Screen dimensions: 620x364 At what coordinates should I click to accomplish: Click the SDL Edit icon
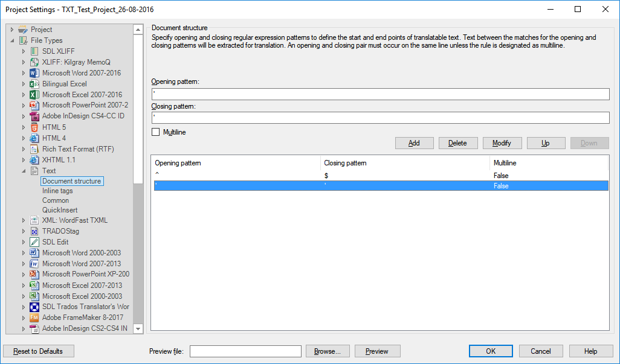34,242
